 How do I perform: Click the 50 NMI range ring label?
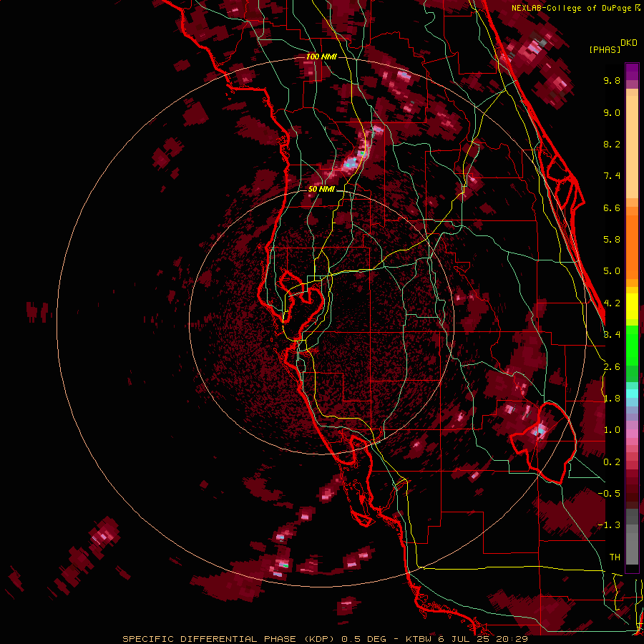pos(321,190)
